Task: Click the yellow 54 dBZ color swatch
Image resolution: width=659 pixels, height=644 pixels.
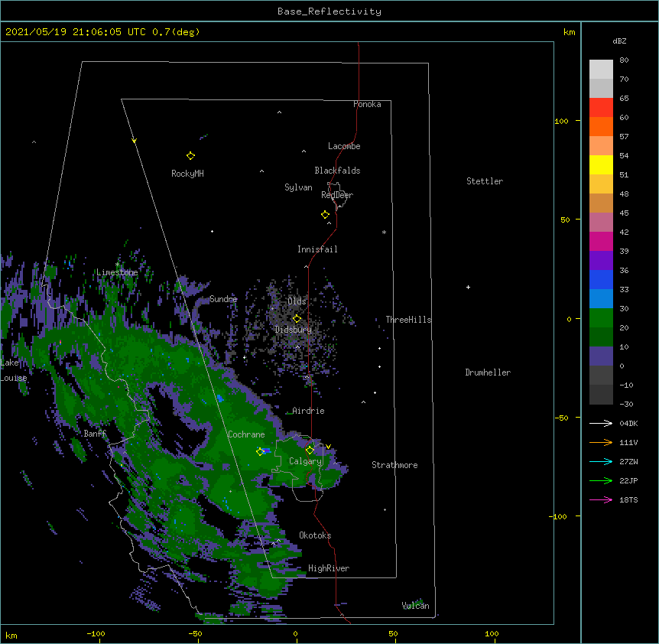Action: pos(601,164)
